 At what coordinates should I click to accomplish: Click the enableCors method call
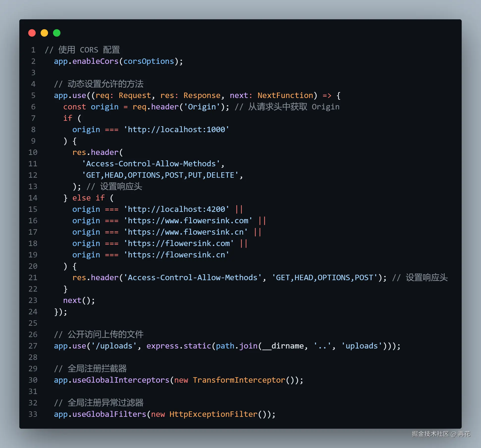pos(95,61)
